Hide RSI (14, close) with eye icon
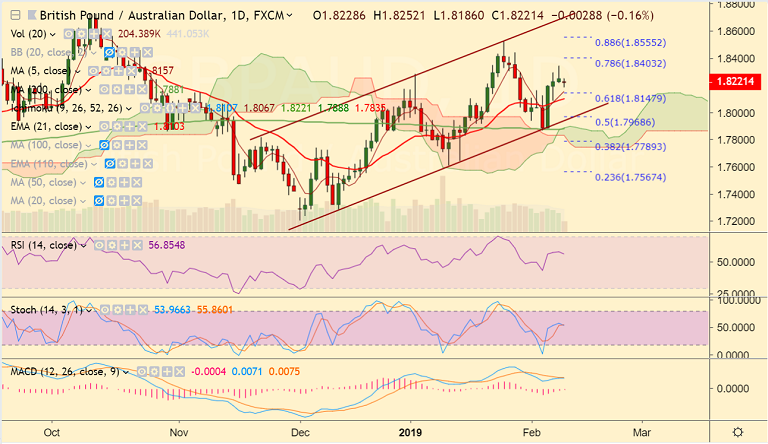 click(99, 245)
